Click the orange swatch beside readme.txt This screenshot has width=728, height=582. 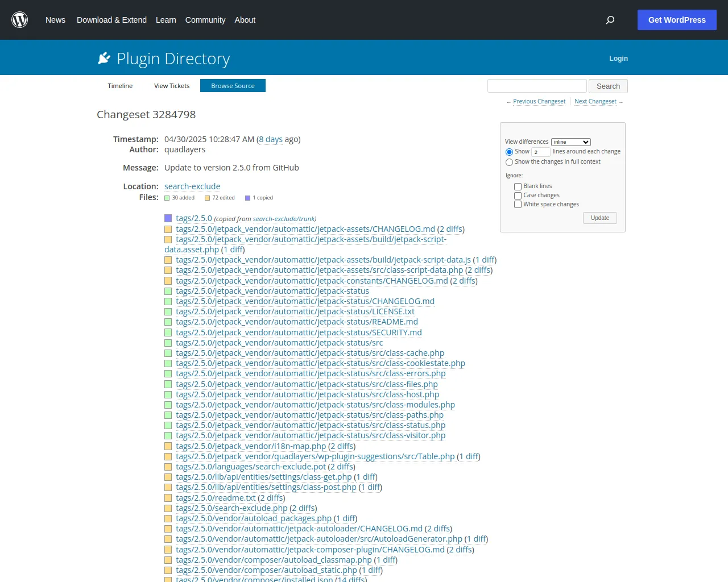click(168, 498)
